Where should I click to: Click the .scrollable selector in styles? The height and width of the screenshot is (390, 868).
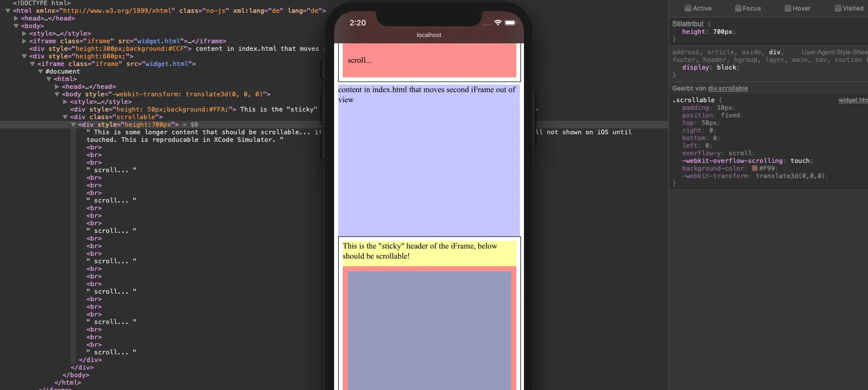[693, 100]
